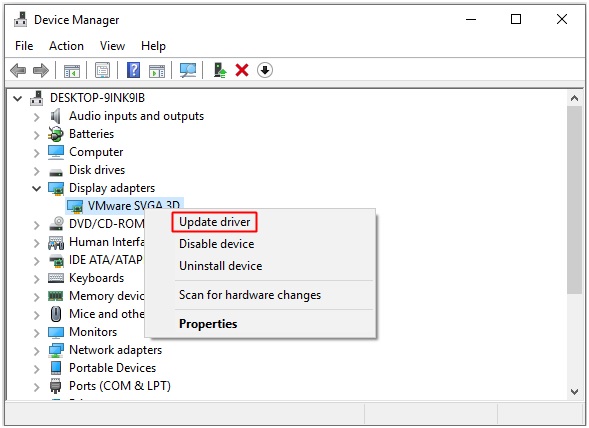Expand the Portable Devices node
The image size is (589, 428).
coord(36,369)
